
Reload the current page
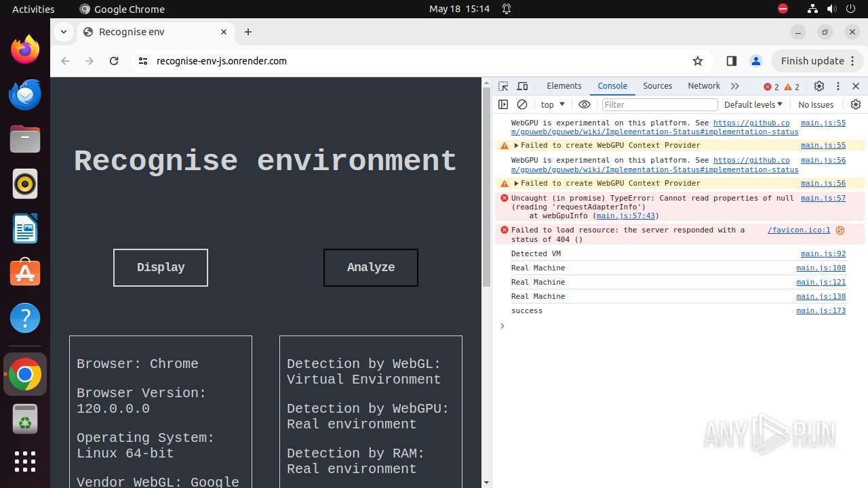114,61
